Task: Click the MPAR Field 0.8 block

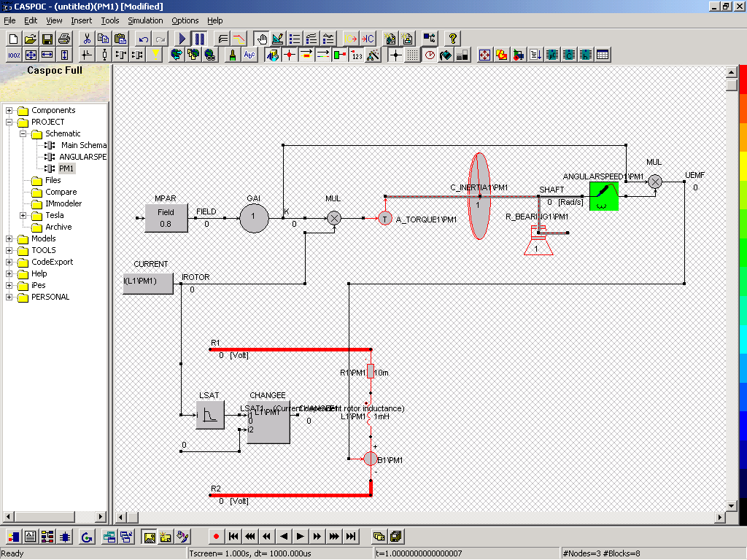Action: coord(166,219)
